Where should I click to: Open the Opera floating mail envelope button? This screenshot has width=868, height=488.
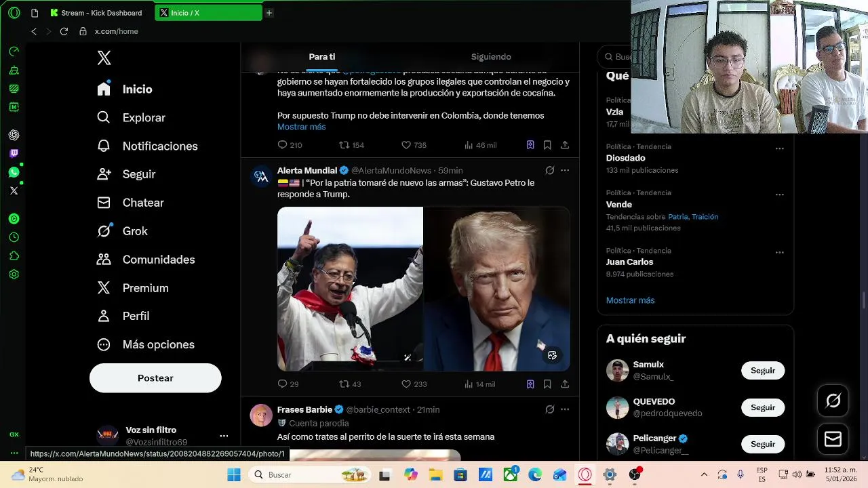tap(833, 439)
